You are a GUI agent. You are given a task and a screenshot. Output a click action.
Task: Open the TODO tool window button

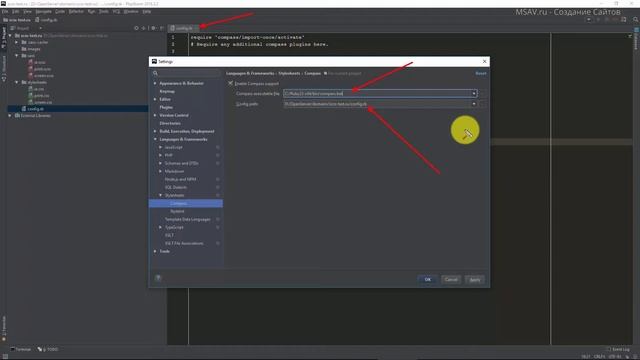pyautogui.click(x=48, y=349)
